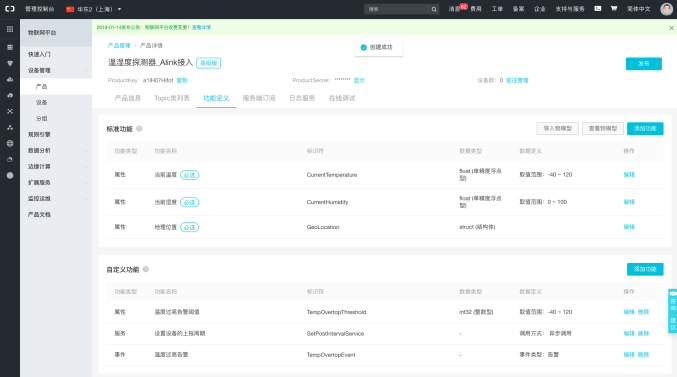Viewport: 677px width, 377px height.
Task: Click the feedback widget on the right edge
Action: pos(673,311)
